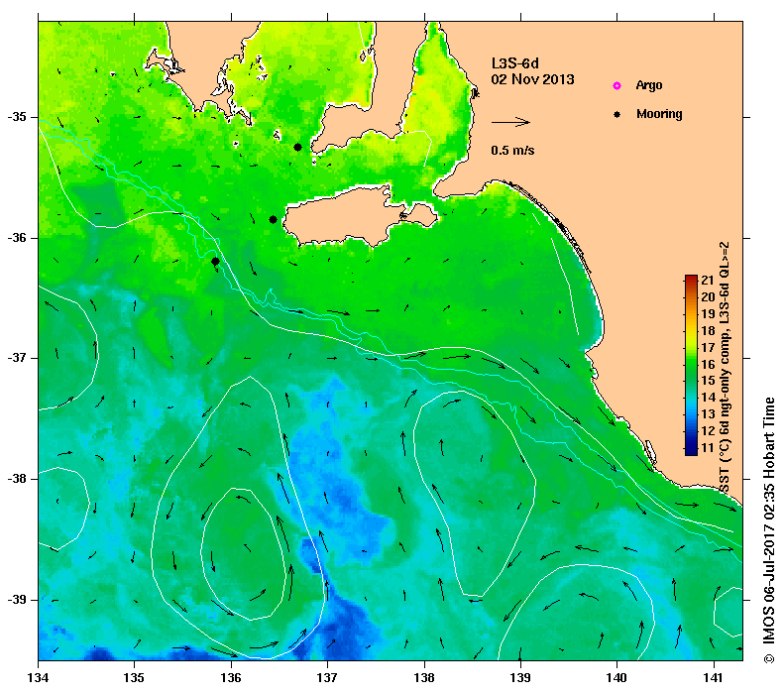Image resolution: width=784 pixels, height=694 pixels.
Task: Click the longitude label '139'
Action: [520, 678]
